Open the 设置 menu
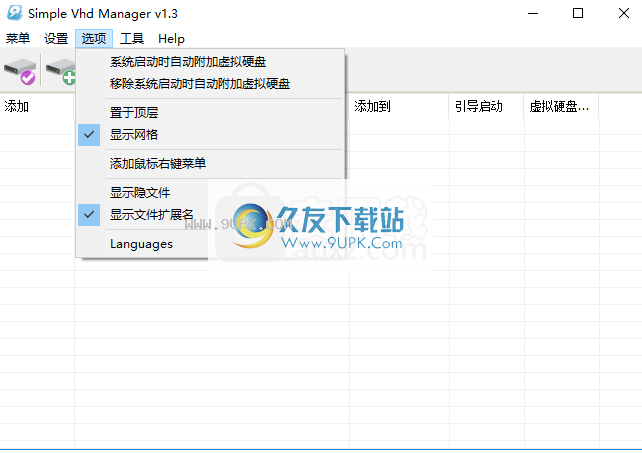Screen dimensions: 642x453 56,39
